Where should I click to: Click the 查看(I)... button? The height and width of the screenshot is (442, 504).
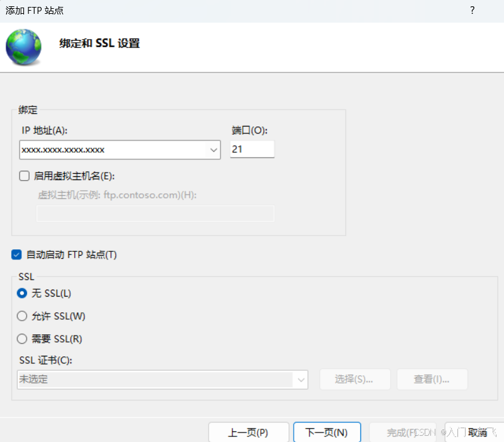pyautogui.click(x=432, y=380)
